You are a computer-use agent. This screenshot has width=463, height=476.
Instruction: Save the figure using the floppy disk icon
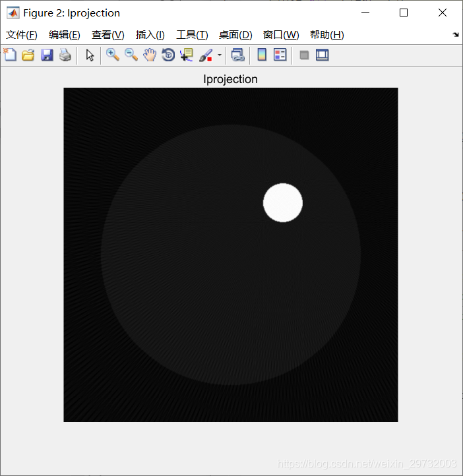(x=47, y=55)
